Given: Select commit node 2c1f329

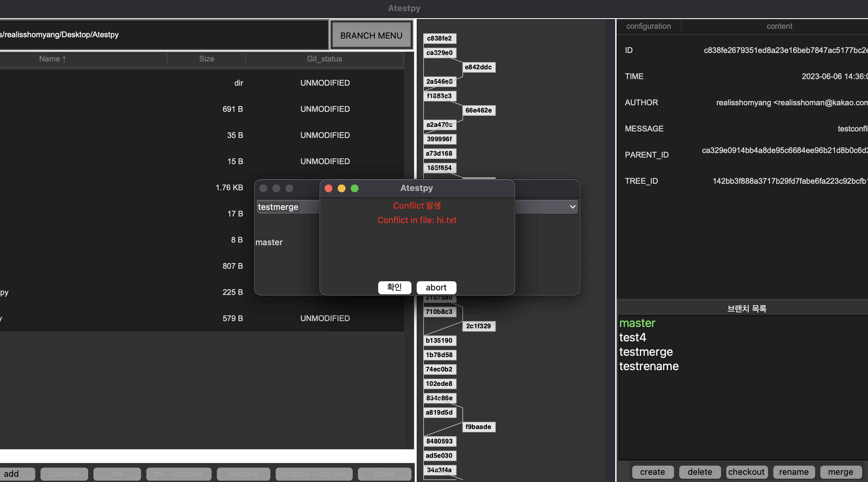Looking at the screenshot, I should 478,326.
